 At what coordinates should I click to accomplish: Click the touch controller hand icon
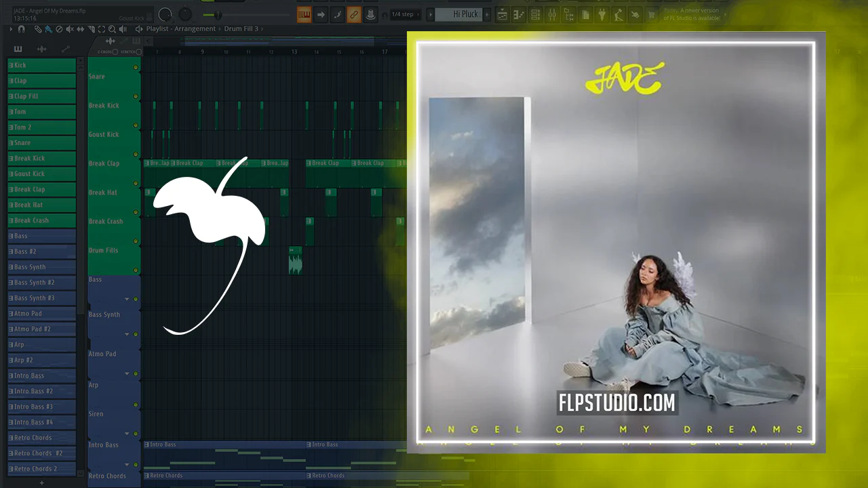[x=635, y=14]
